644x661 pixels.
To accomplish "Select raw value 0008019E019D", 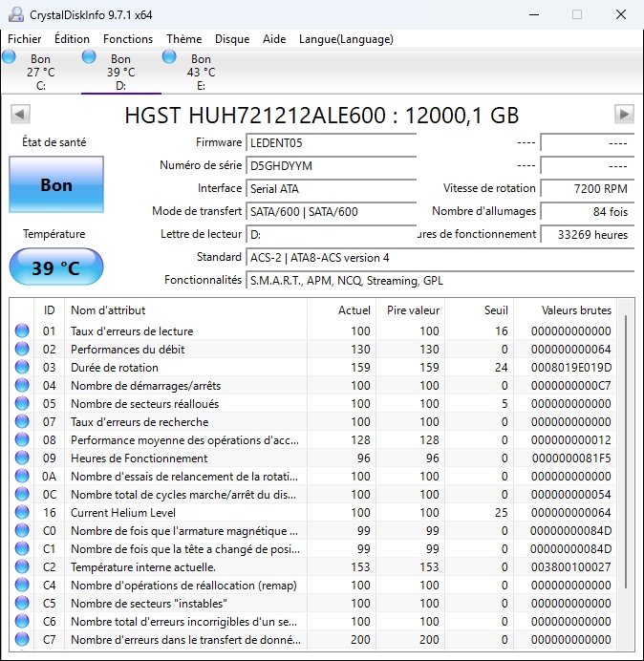I will [x=571, y=368].
